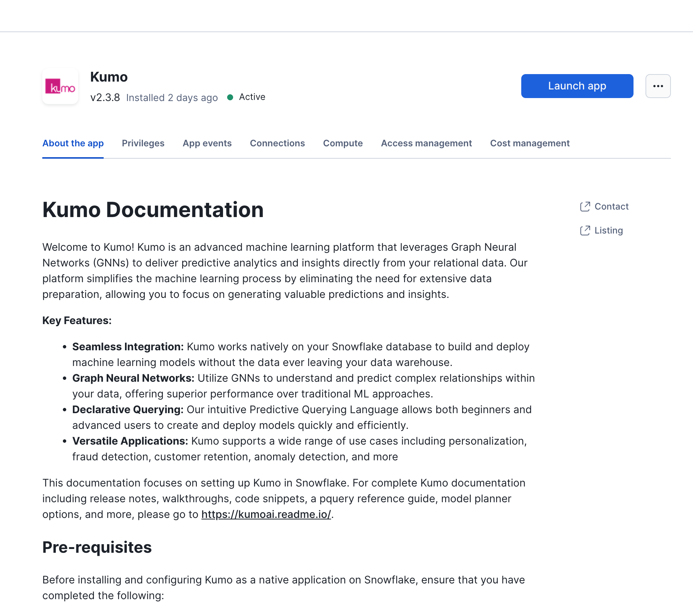This screenshot has width=693, height=616.
Task: Click the Pre-requisites heading
Action: pos(97,548)
